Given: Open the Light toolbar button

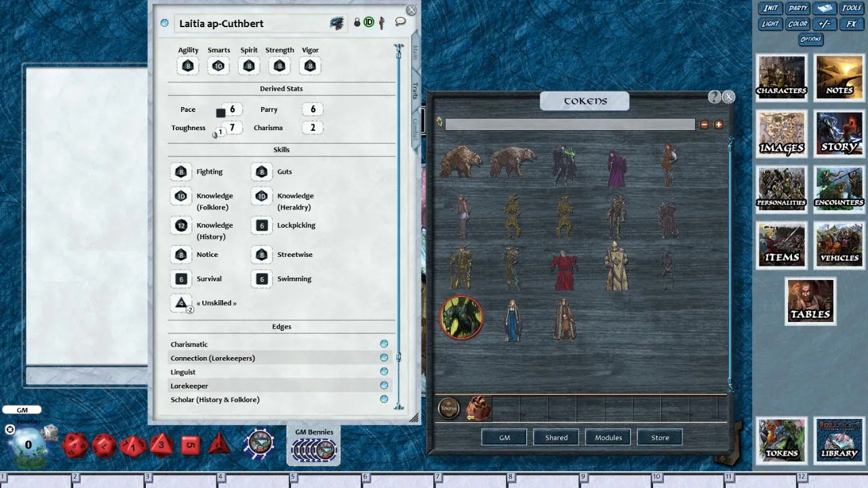Looking at the screenshot, I should [770, 24].
